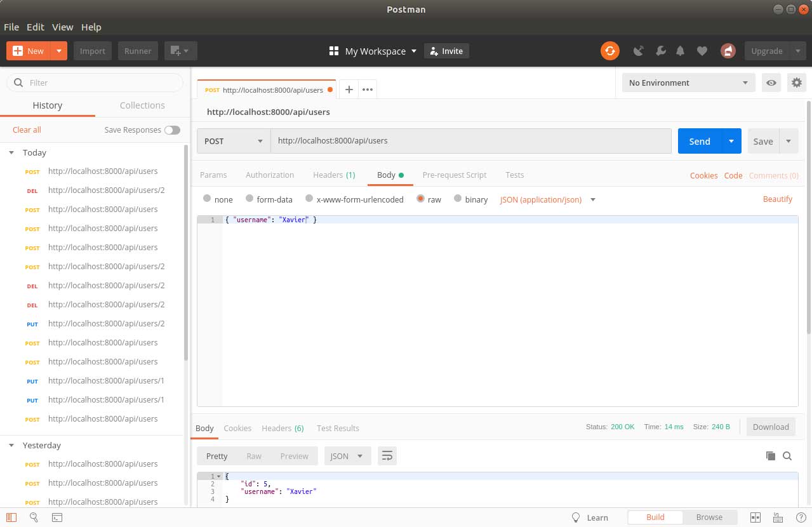Select the binary body option
Image resolution: width=812 pixels, height=527 pixels.
[x=470, y=199]
